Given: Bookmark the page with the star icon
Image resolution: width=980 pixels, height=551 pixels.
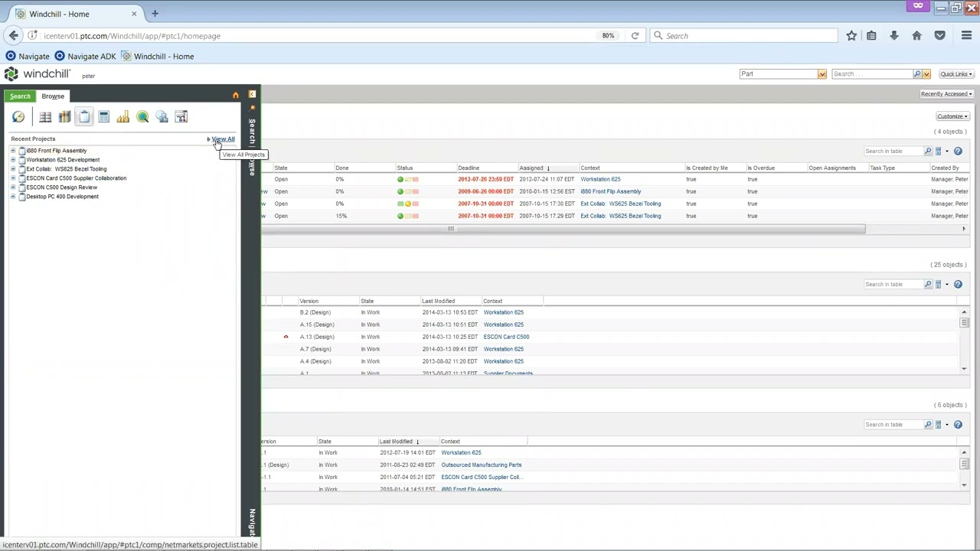Looking at the screenshot, I should (x=851, y=36).
